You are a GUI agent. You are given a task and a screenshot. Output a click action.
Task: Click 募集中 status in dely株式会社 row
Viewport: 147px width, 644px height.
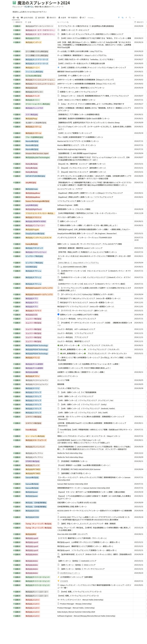[17, 183]
